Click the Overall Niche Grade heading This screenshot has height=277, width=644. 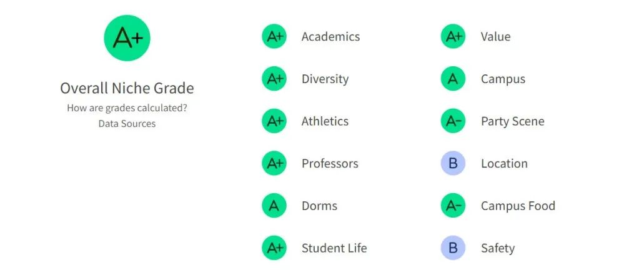(127, 88)
